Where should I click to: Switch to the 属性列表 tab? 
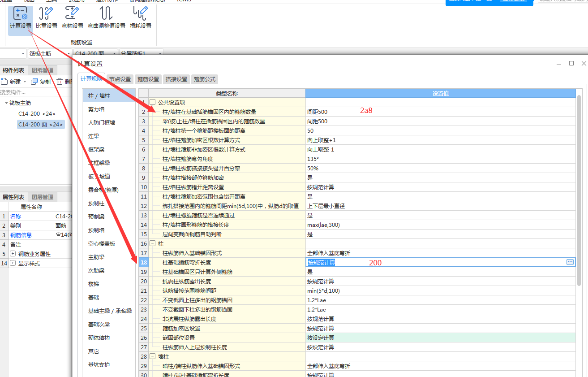click(x=13, y=197)
